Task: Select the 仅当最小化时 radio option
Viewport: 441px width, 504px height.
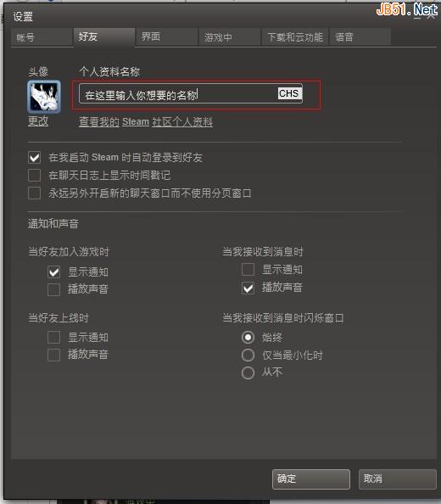Action: click(248, 356)
